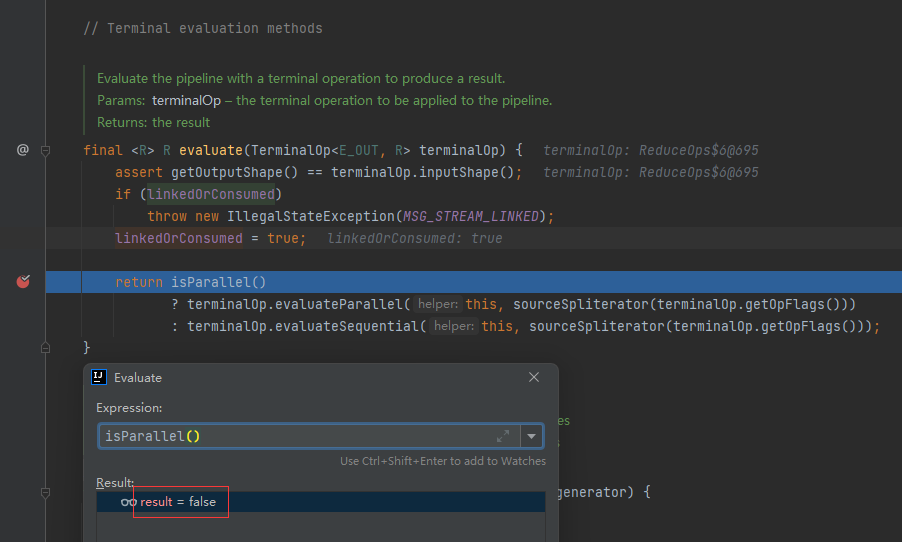The image size is (902, 542).
Task: Toggle the breakpoint on the return isParallel() line
Action: click(23, 282)
